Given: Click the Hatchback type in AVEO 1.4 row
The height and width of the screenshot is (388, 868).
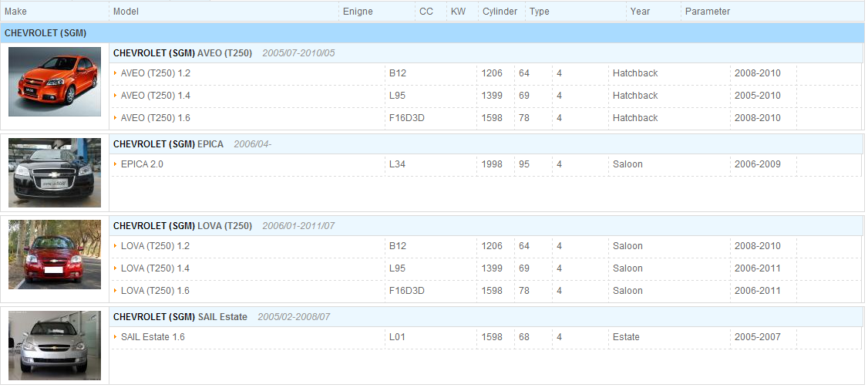Looking at the screenshot, I should click(635, 96).
